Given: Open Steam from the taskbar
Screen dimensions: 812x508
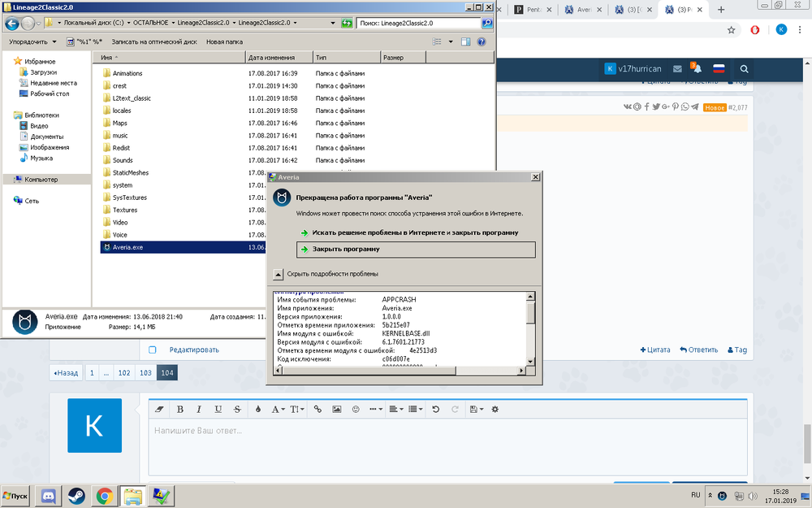Looking at the screenshot, I should [x=76, y=494].
